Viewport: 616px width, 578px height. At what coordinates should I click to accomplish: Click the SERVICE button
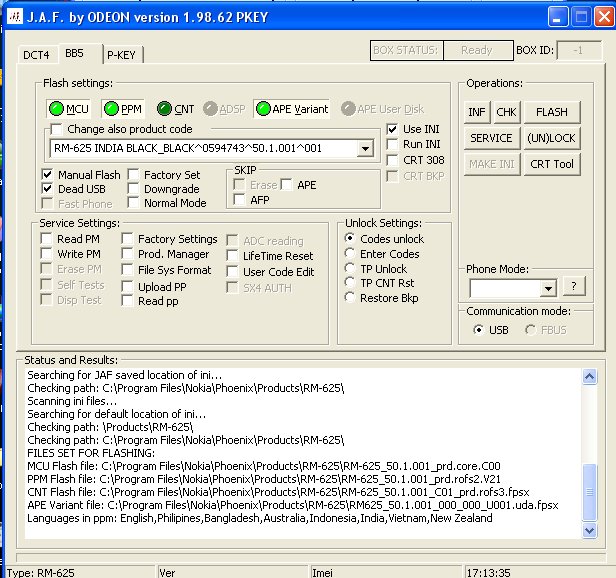pyautogui.click(x=491, y=138)
